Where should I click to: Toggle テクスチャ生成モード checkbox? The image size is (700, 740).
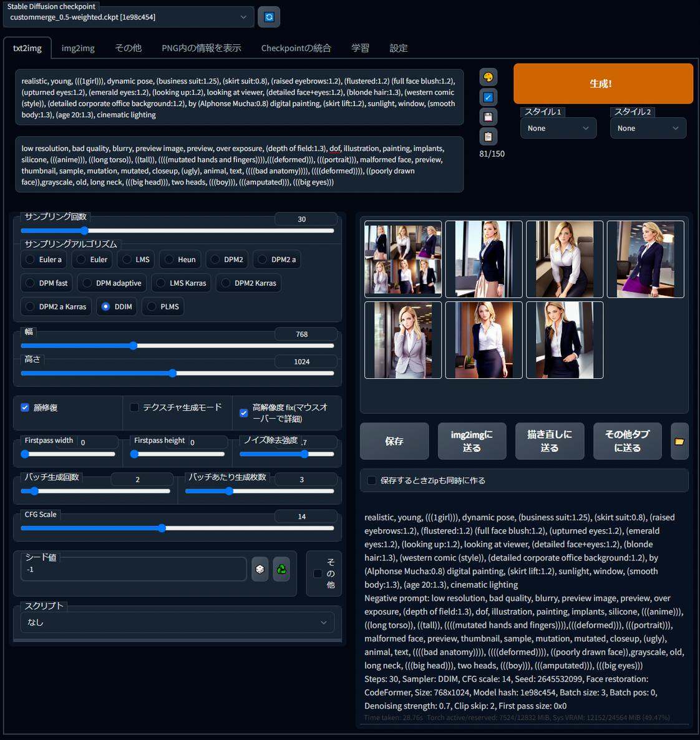click(x=135, y=407)
